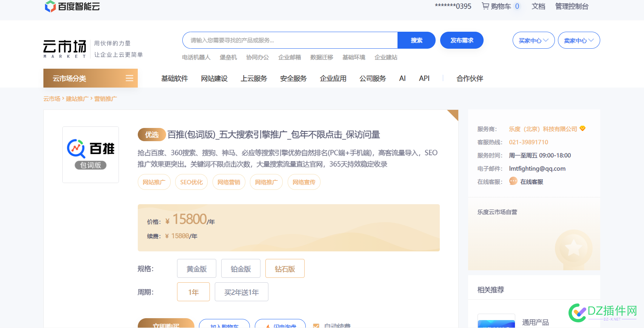Open the 云市场分类 category menu
The width and height of the screenshot is (644, 328).
coord(91,78)
